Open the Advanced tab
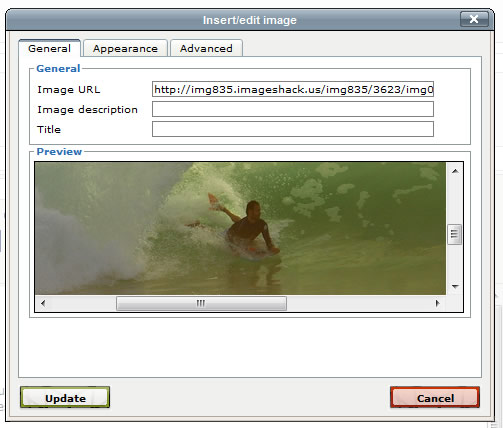Viewport: 503px width, 428px height. coord(206,48)
